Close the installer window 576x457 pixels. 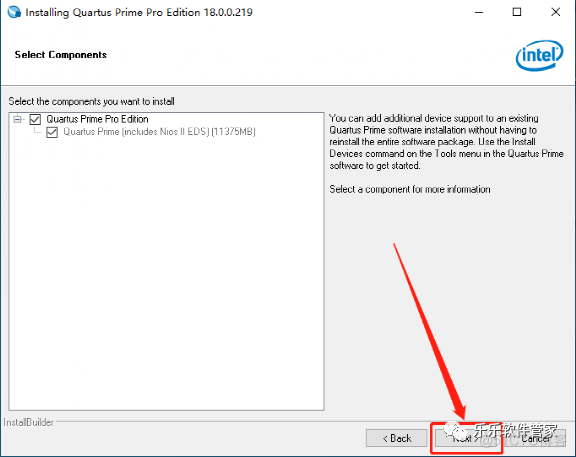[555, 12]
